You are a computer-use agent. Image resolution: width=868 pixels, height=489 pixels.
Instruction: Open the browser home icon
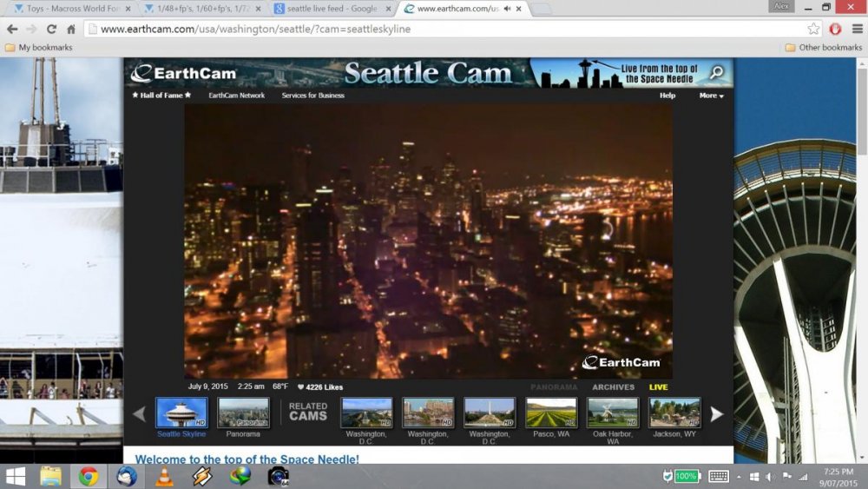tap(71, 29)
